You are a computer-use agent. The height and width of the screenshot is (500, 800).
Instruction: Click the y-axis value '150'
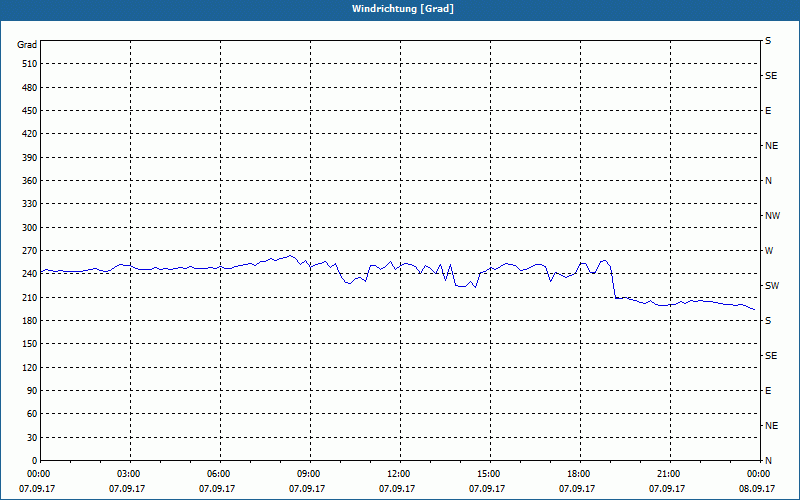[x=30, y=344]
